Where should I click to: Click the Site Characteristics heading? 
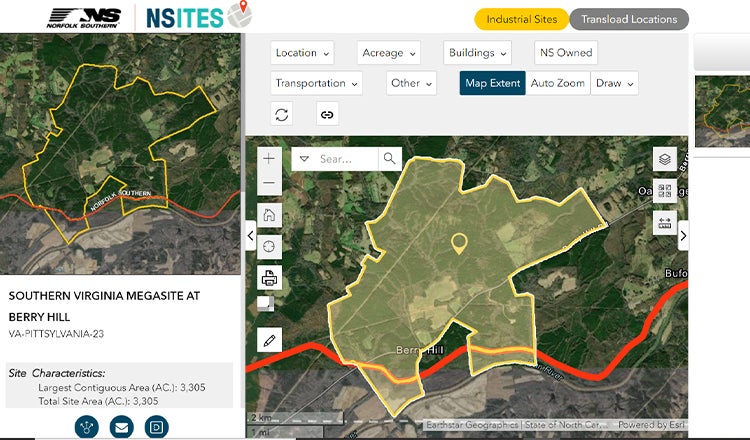click(x=57, y=373)
